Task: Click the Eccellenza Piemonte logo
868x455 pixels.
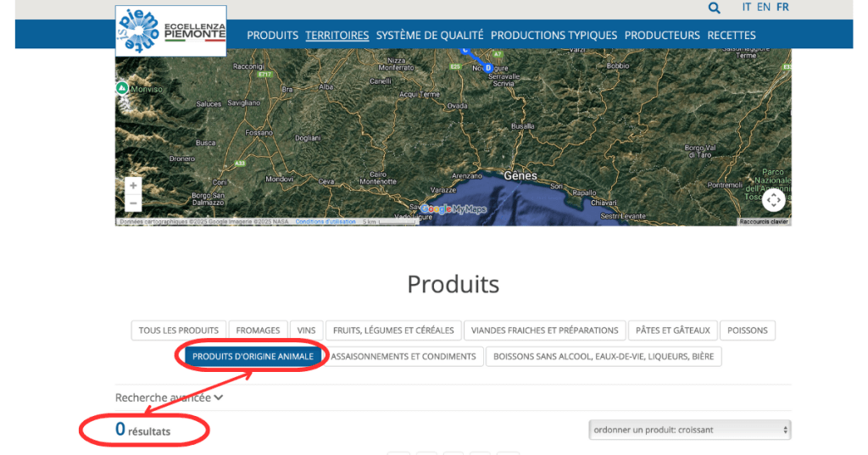Action: (x=171, y=31)
